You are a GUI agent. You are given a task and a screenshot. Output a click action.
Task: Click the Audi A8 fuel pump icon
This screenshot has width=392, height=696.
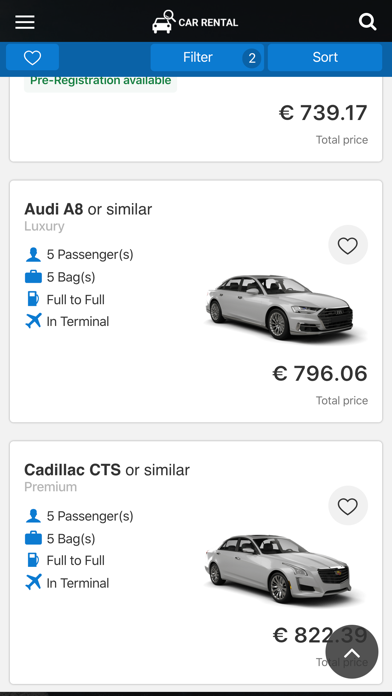33,299
